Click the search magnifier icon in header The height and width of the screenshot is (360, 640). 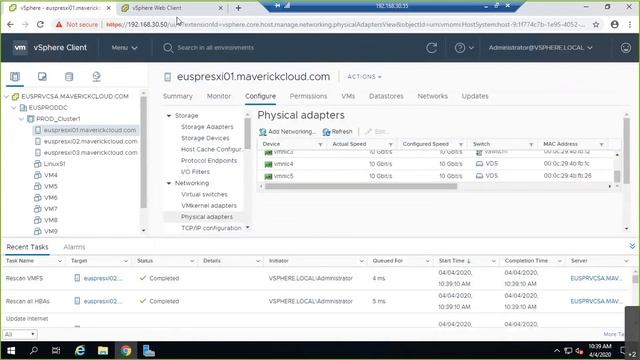click(168, 48)
